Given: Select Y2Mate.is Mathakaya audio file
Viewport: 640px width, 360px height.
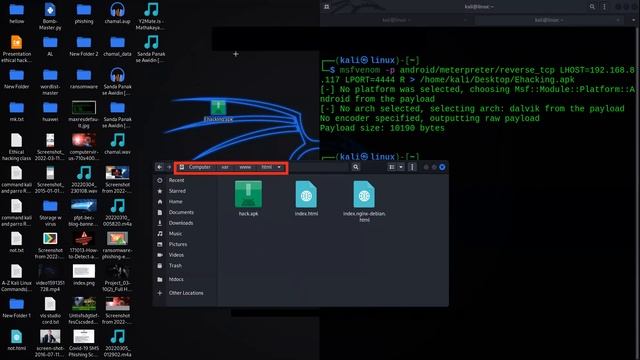Looking at the screenshot, I should coord(151,16).
